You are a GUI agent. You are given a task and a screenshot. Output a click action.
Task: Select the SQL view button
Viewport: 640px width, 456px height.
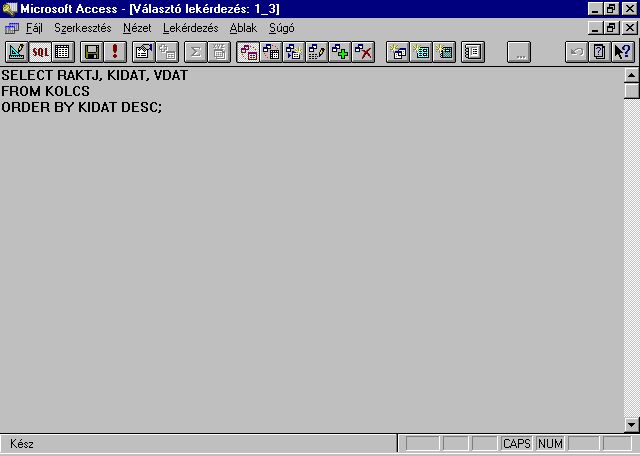pos(40,52)
